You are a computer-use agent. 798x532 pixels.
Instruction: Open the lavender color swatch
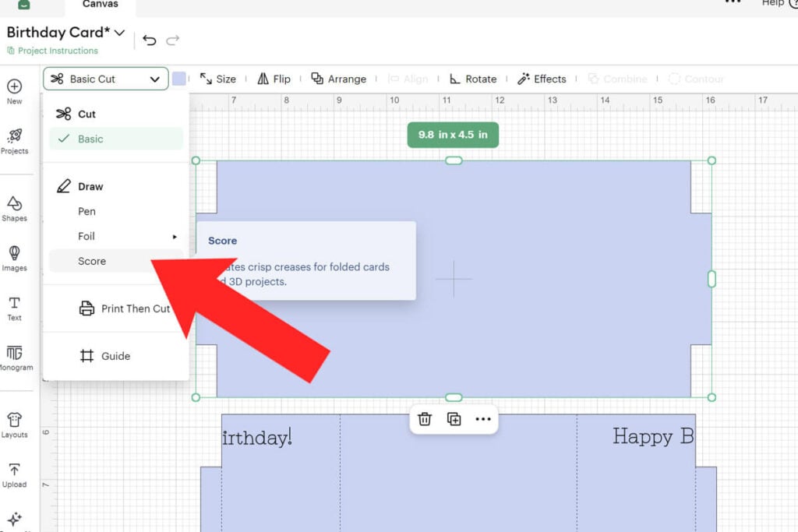[180, 79]
